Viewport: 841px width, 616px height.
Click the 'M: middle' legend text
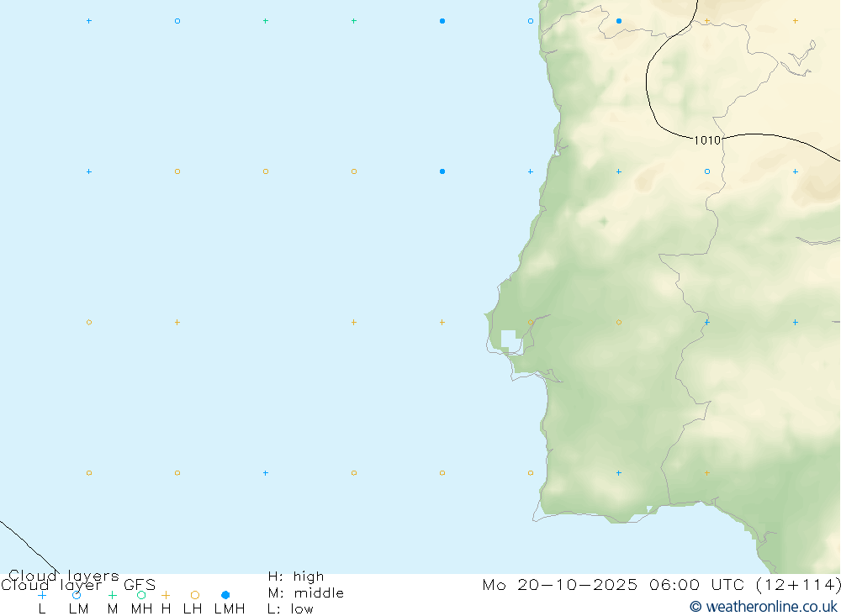(306, 593)
